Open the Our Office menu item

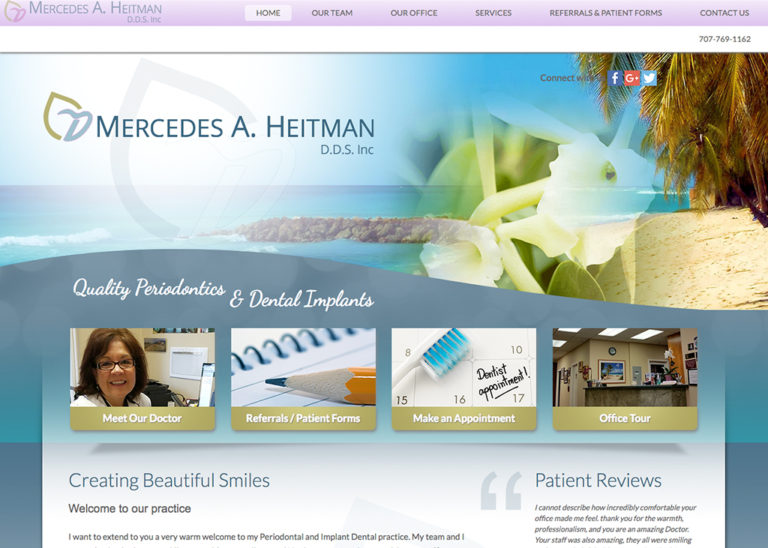point(414,13)
